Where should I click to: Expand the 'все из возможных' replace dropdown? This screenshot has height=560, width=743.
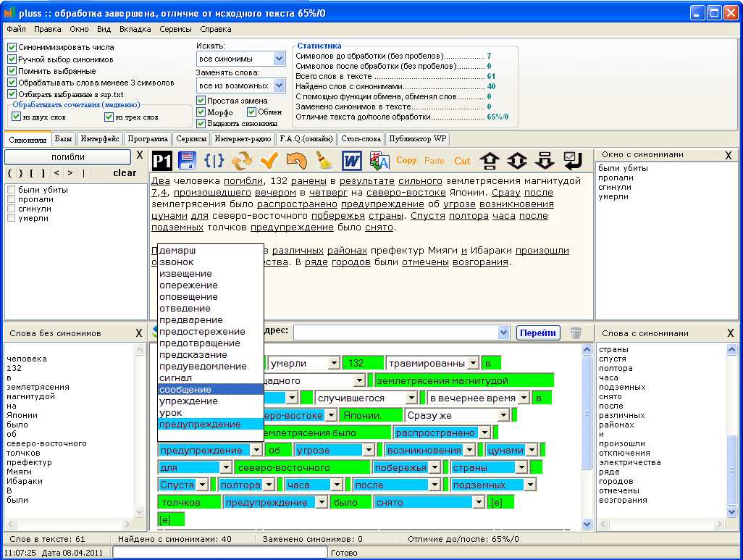(x=280, y=86)
